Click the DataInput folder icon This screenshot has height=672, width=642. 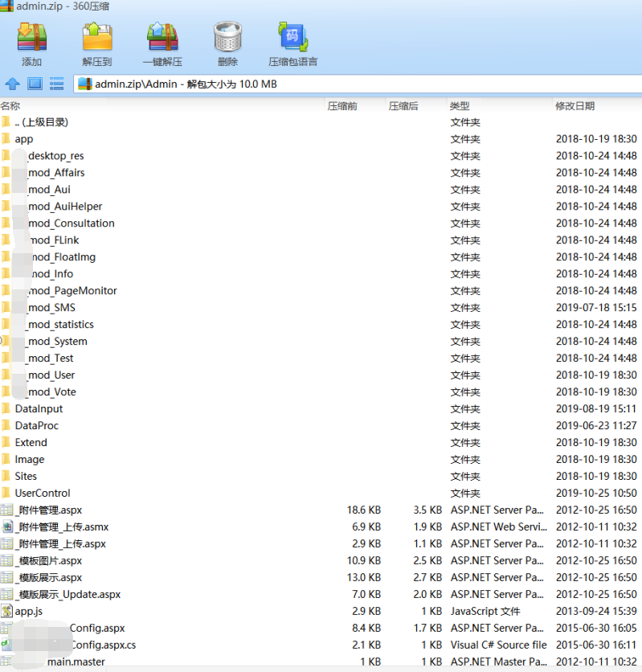pos(6,408)
